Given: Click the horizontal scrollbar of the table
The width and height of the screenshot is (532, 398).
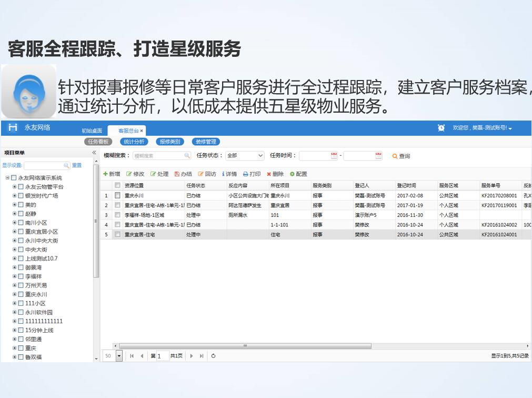Looking at the screenshot, I should click(245, 346).
